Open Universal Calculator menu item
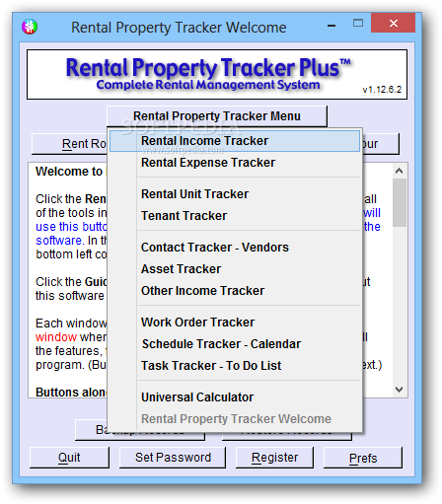 pyautogui.click(x=235, y=397)
